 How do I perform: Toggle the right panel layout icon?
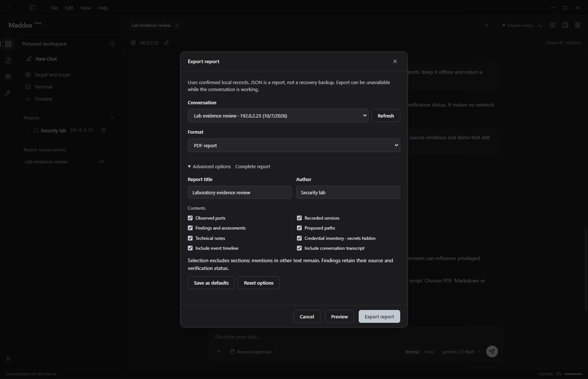(565, 25)
